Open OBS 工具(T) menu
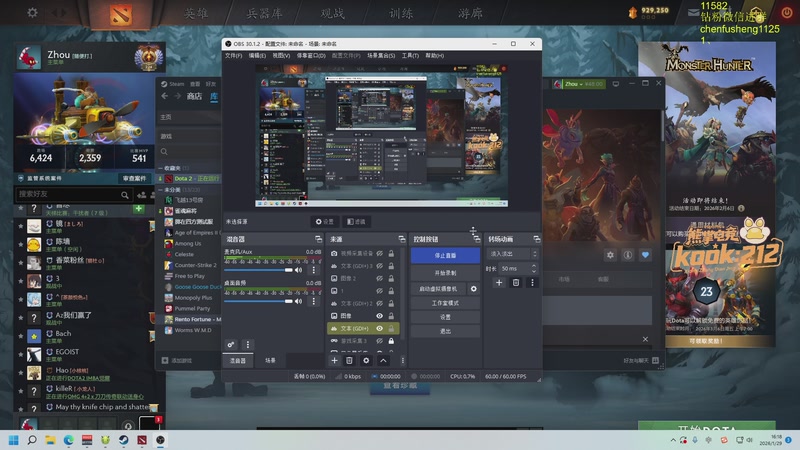800x450 pixels. 410,56
